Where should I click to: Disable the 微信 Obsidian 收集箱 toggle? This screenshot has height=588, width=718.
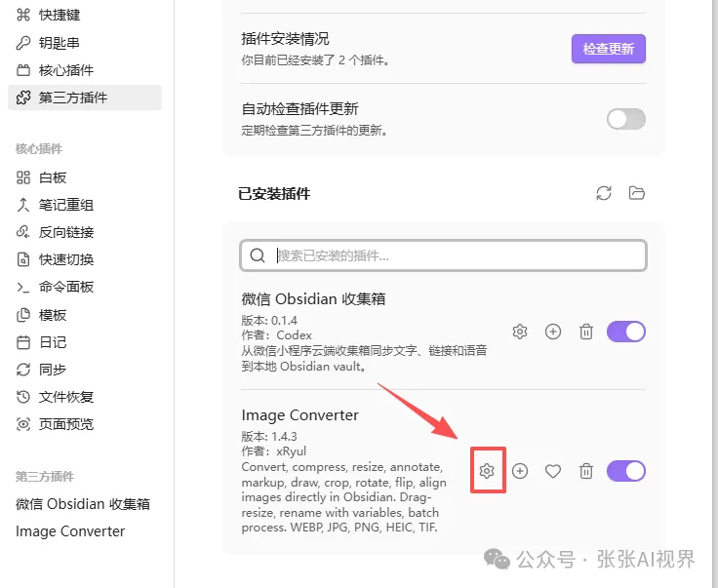point(626,332)
